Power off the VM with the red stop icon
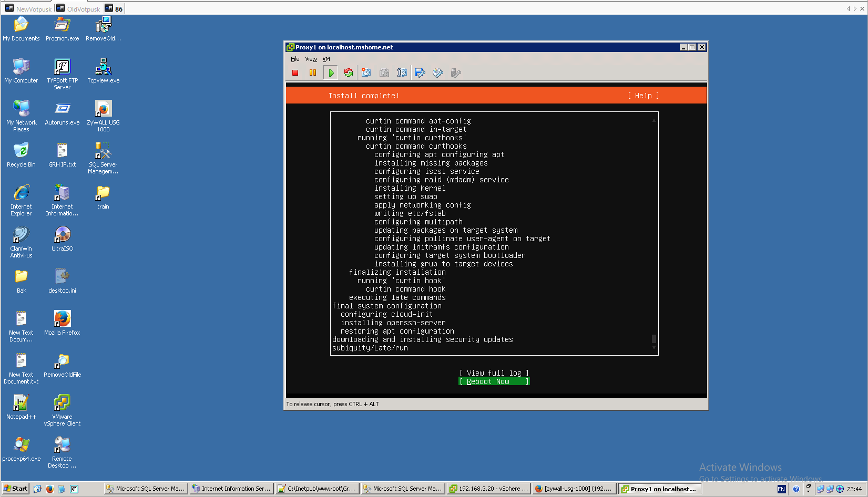Image resolution: width=868 pixels, height=497 pixels. click(x=295, y=73)
